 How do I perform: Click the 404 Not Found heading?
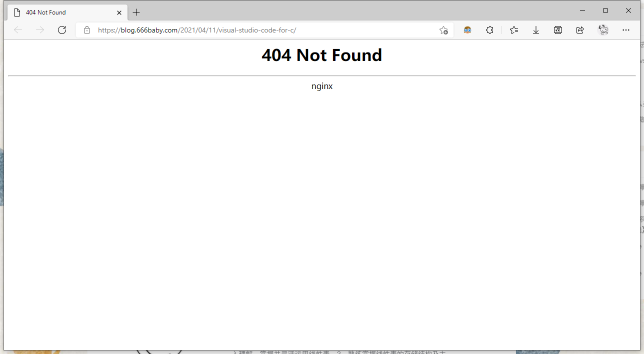(x=321, y=55)
